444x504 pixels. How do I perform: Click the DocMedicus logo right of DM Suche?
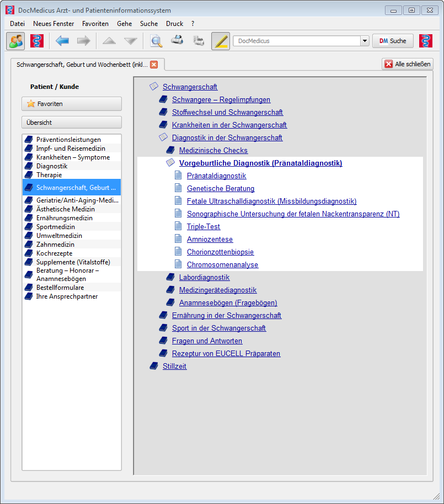point(426,41)
